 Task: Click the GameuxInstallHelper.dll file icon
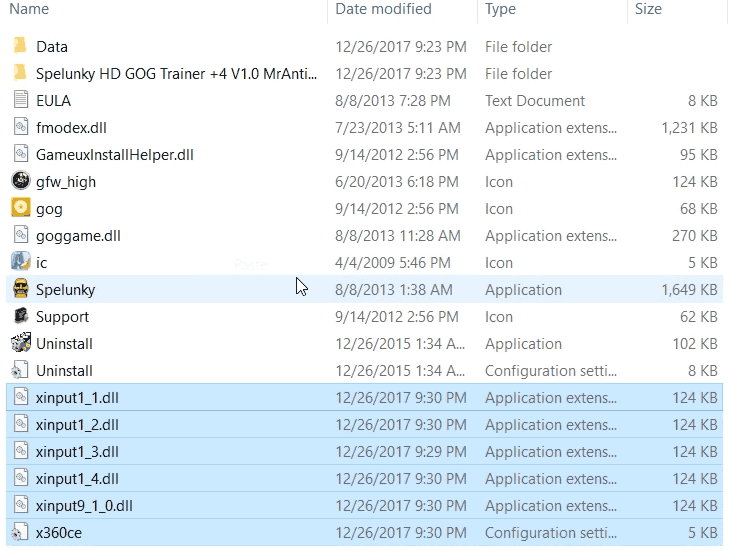pyautogui.click(x=21, y=154)
